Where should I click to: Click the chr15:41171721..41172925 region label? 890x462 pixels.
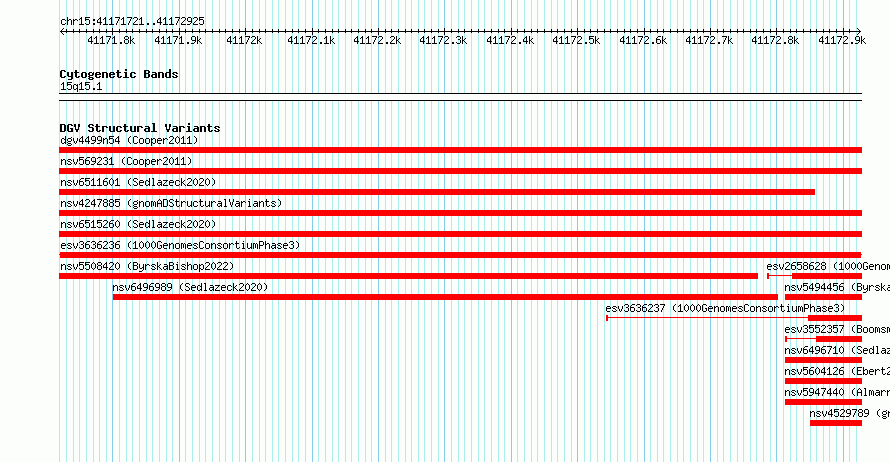[132, 22]
